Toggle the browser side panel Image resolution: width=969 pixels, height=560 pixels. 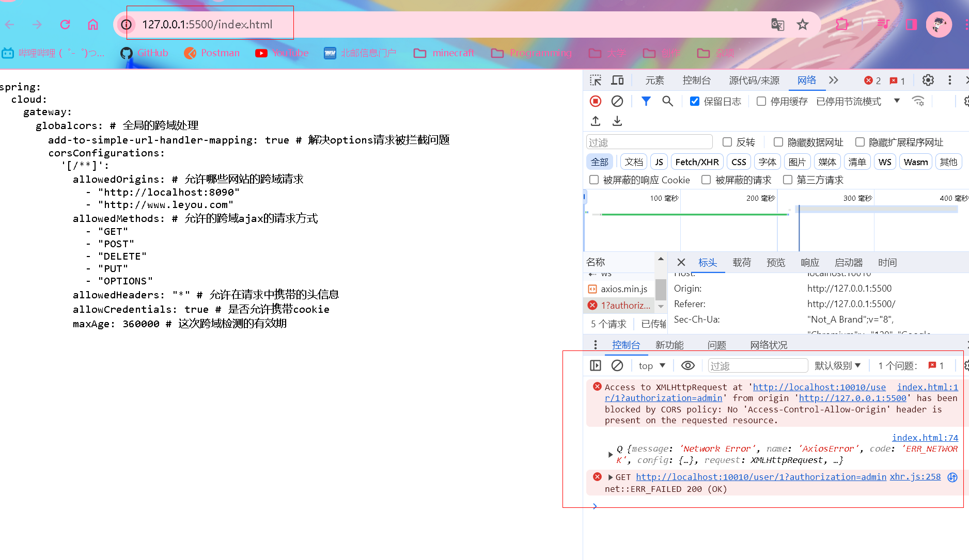911,24
